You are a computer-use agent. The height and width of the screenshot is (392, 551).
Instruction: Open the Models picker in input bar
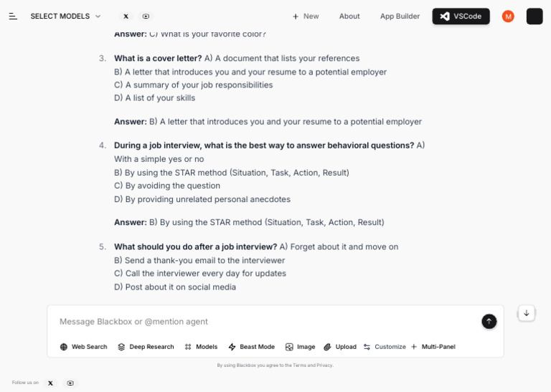coord(201,347)
